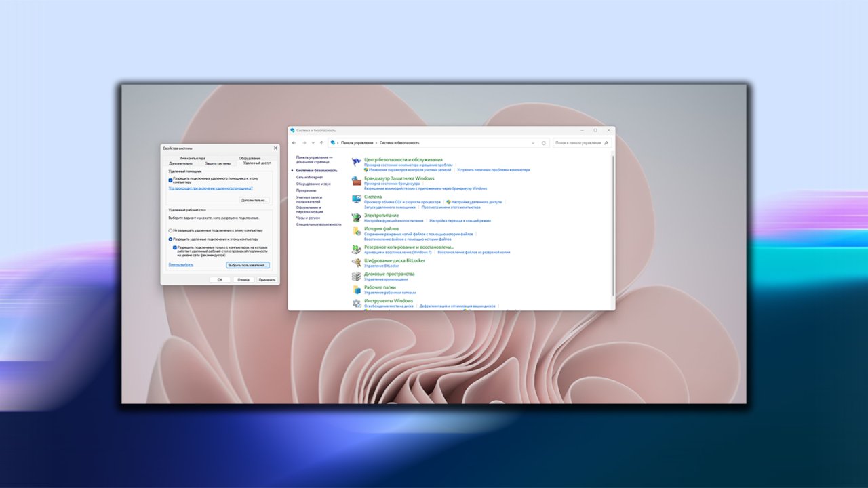The width and height of the screenshot is (868, 488).
Task: Click the Windows Defender Firewall brick icon
Action: (x=357, y=180)
